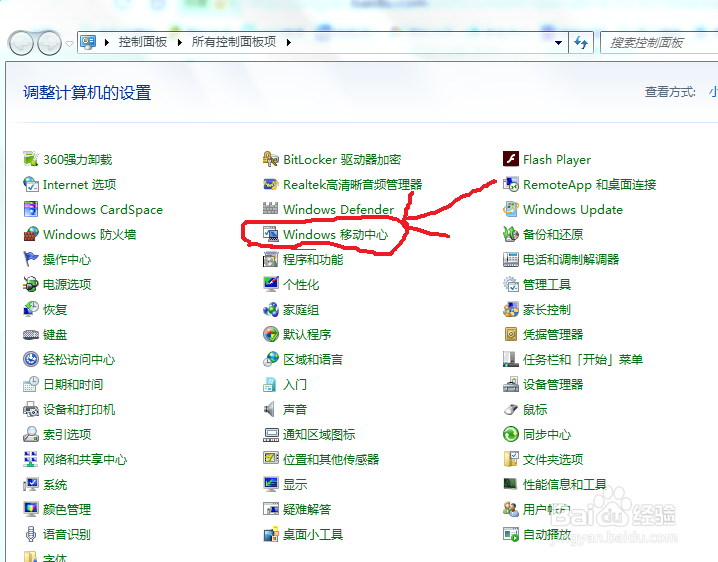
Task: Open the 疑难解答 link
Action: click(307, 509)
